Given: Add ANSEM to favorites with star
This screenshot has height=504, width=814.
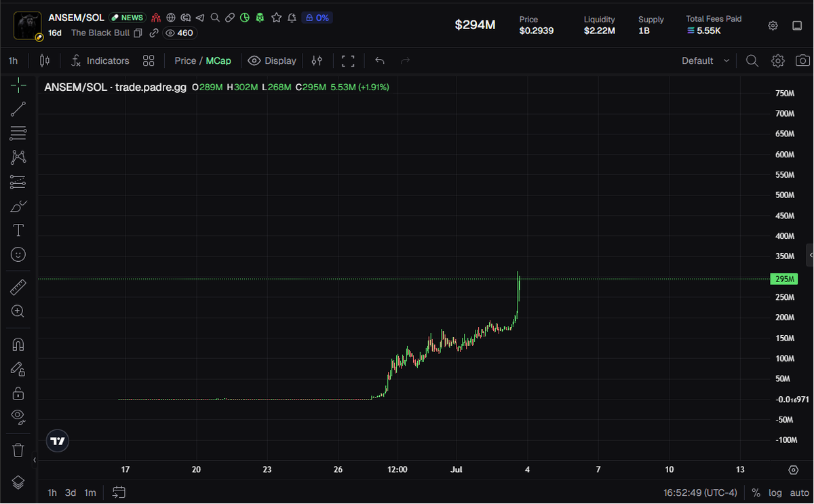Looking at the screenshot, I should point(276,18).
